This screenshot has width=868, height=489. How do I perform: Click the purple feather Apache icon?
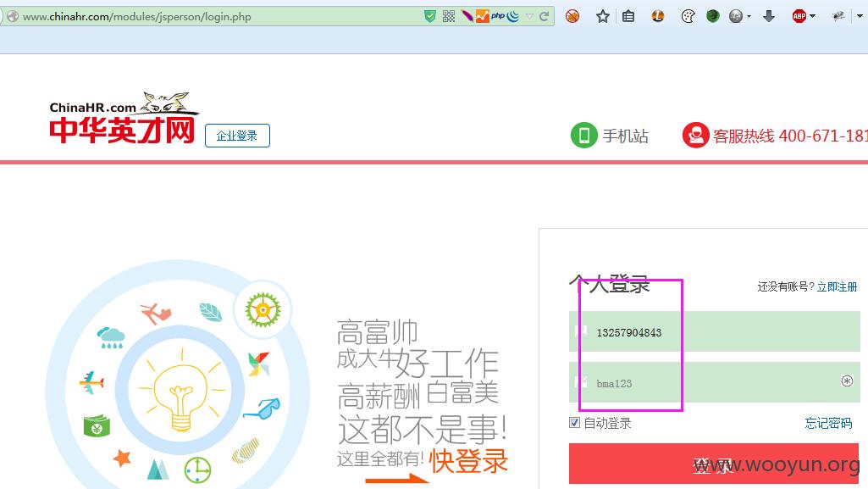(x=467, y=17)
